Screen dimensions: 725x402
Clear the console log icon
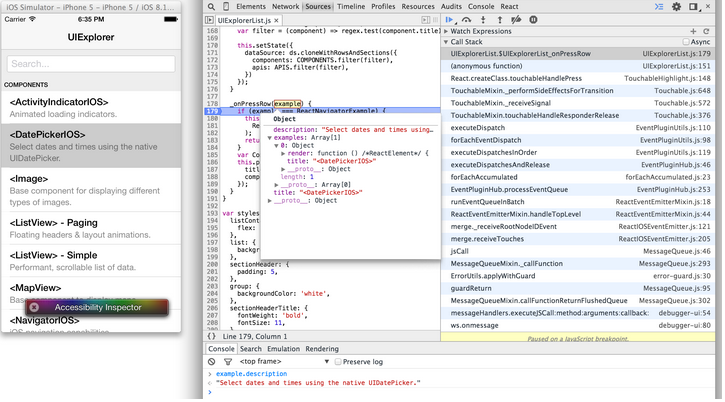coord(211,360)
